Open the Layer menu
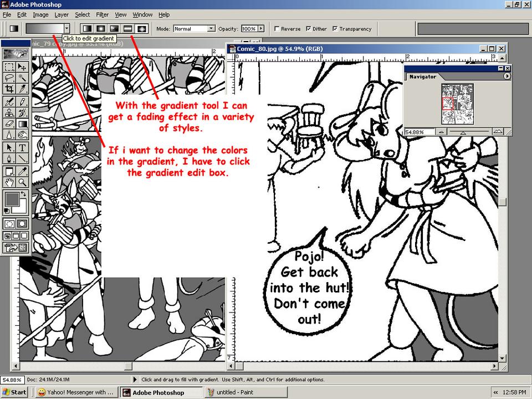532x399 pixels. tap(62, 14)
